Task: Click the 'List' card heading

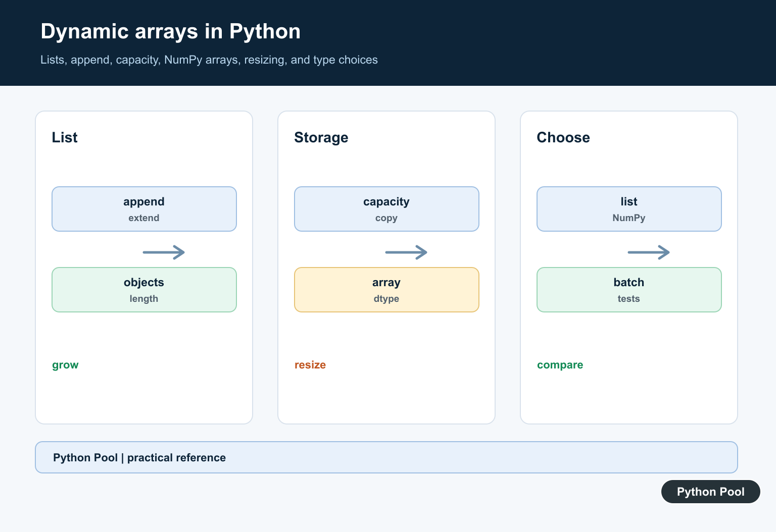Action: click(x=65, y=137)
